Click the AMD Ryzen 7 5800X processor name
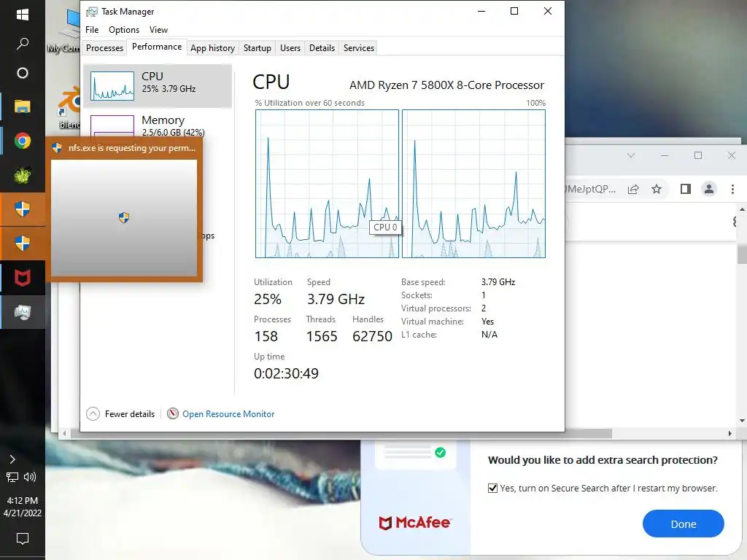The image size is (747, 560). 447,85
